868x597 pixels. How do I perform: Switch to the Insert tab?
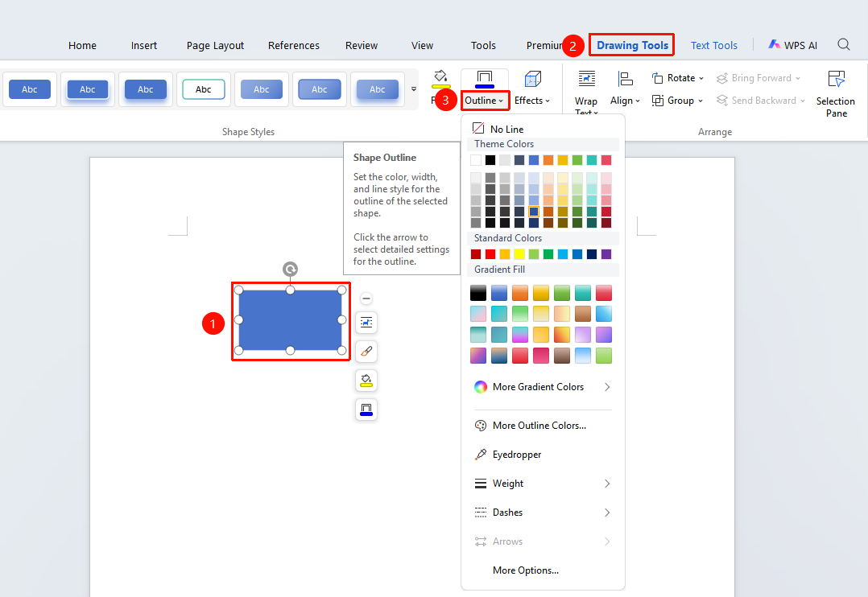click(144, 45)
